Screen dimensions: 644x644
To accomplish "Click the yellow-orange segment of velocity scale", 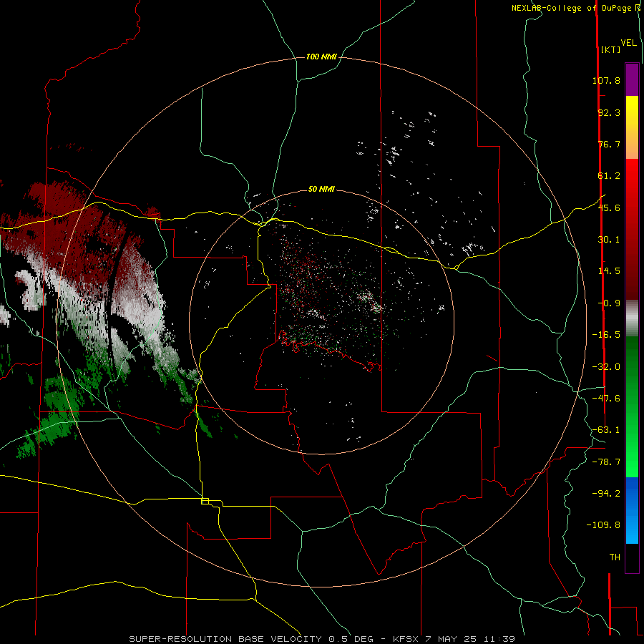I will pos(632,127).
